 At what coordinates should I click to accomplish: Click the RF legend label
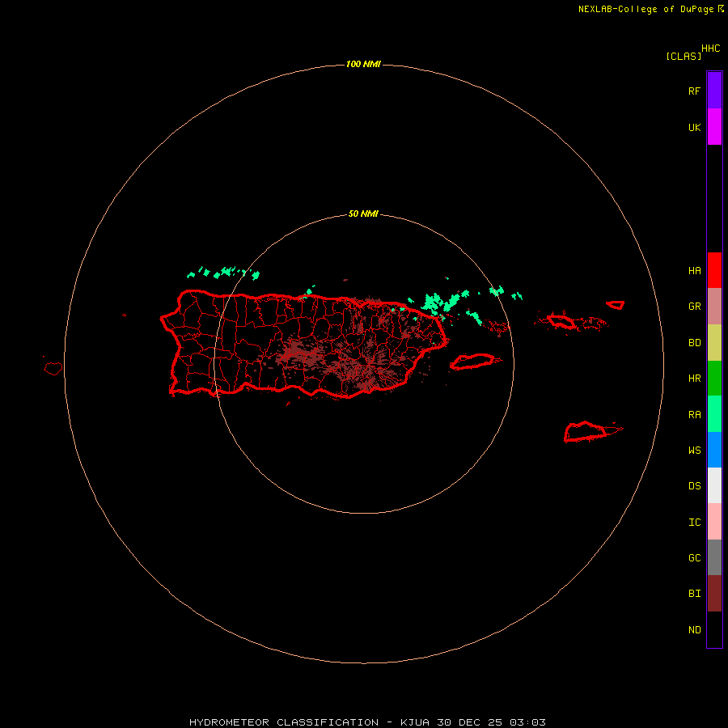[x=694, y=91]
